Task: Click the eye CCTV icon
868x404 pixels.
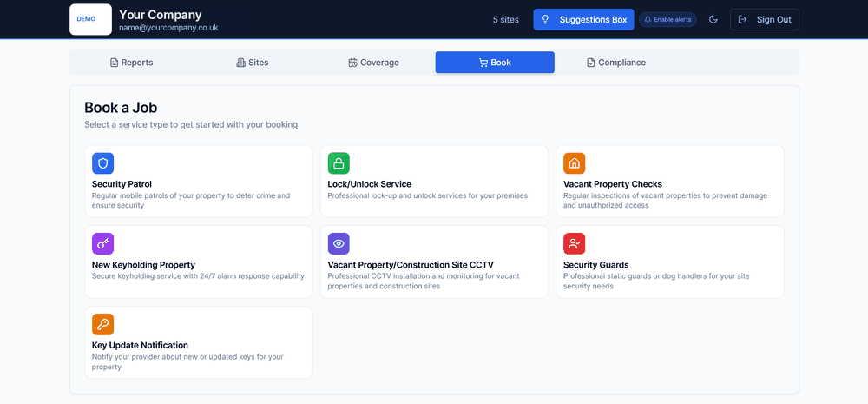Action: click(339, 244)
